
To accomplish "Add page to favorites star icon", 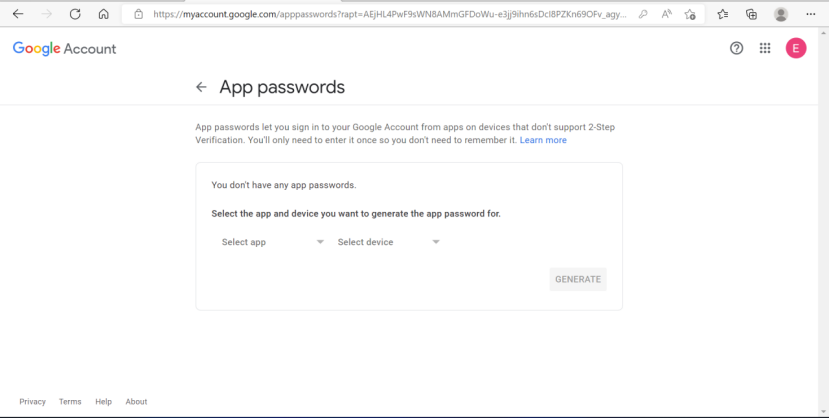I will 690,15.
